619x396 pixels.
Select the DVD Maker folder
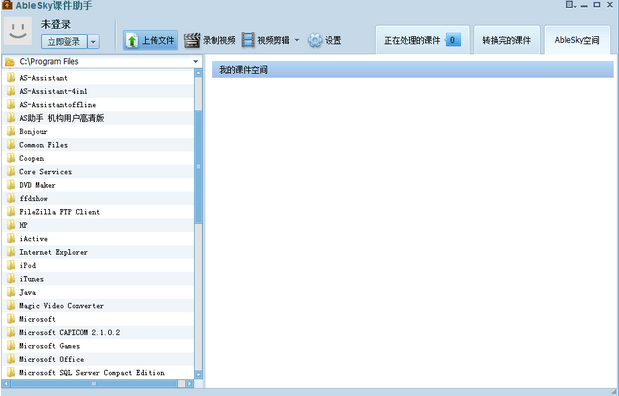click(98, 185)
